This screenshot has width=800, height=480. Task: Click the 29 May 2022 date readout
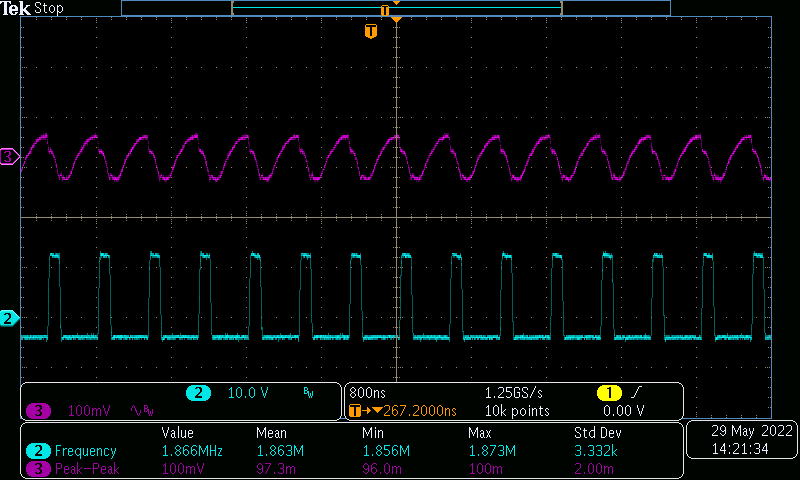point(752,431)
